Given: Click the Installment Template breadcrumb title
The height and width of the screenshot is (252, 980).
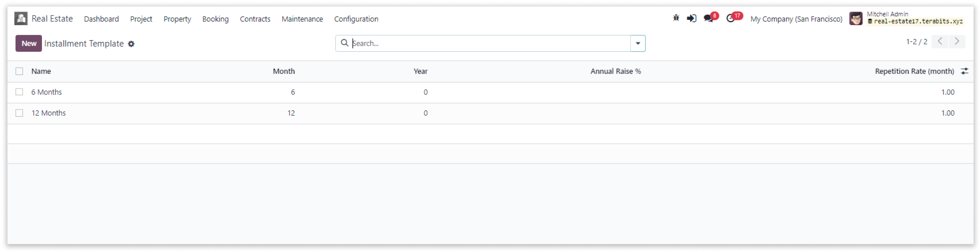Looking at the screenshot, I should 84,43.
